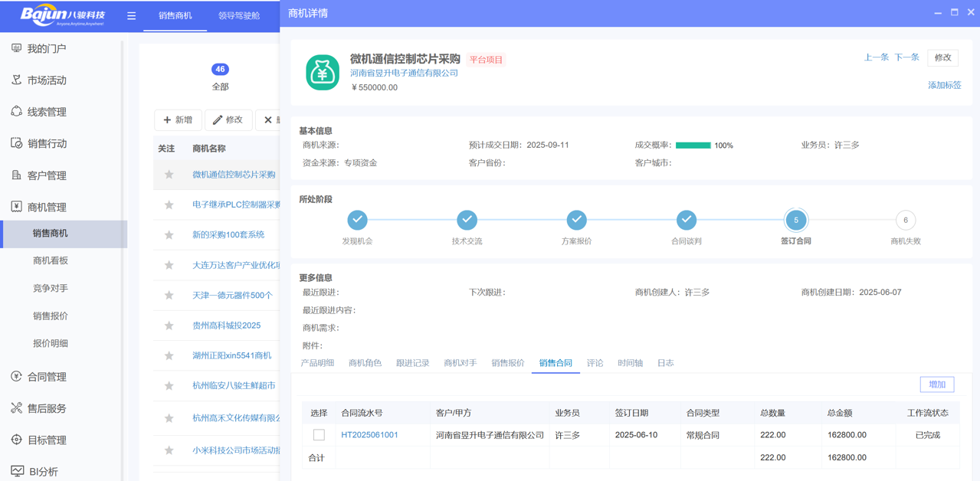This screenshot has height=481, width=980.
Task: Open 售后服务 in sidebar
Action: pyautogui.click(x=46, y=408)
